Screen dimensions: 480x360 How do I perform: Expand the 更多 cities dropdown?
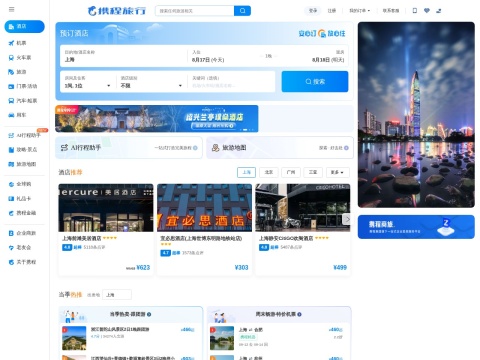pyautogui.click(x=338, y=172)
